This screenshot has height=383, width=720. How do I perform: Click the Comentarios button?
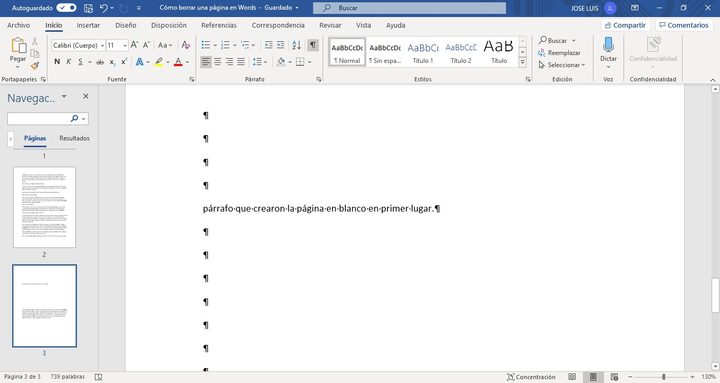(684, 25)
